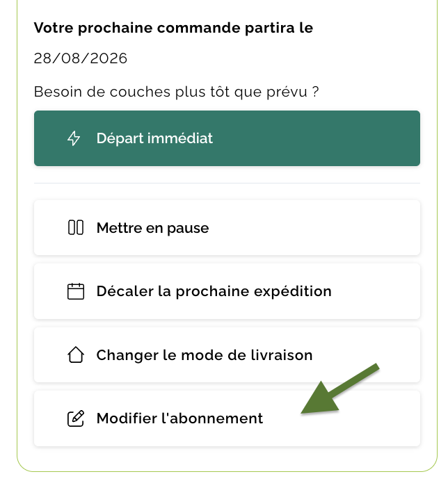Image resolution: width=448 pixels, height=481 pixels.
Task: Click the house icon for delivery mode
Action: pyautogui.click(x=76, y=355)
